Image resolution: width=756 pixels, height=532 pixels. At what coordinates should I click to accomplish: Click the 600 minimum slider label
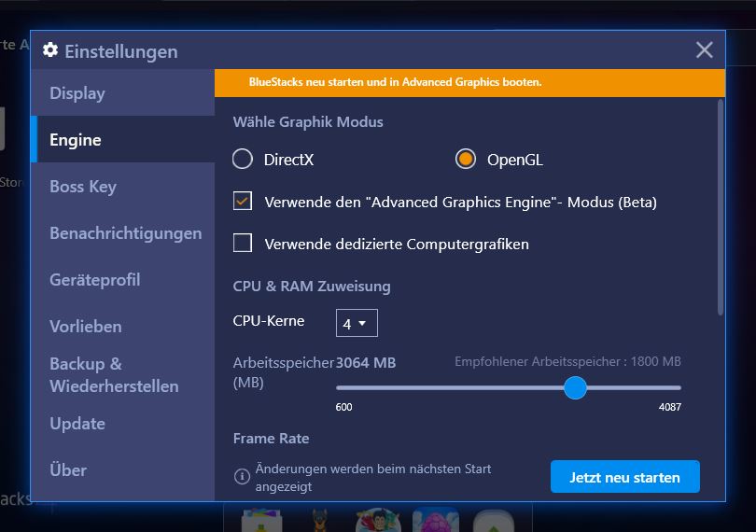pos(343,407)
